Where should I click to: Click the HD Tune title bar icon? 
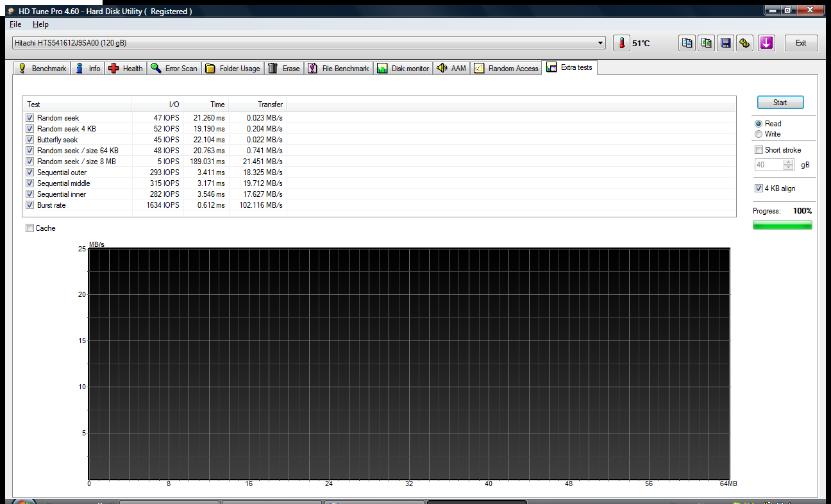pos(11,11)
